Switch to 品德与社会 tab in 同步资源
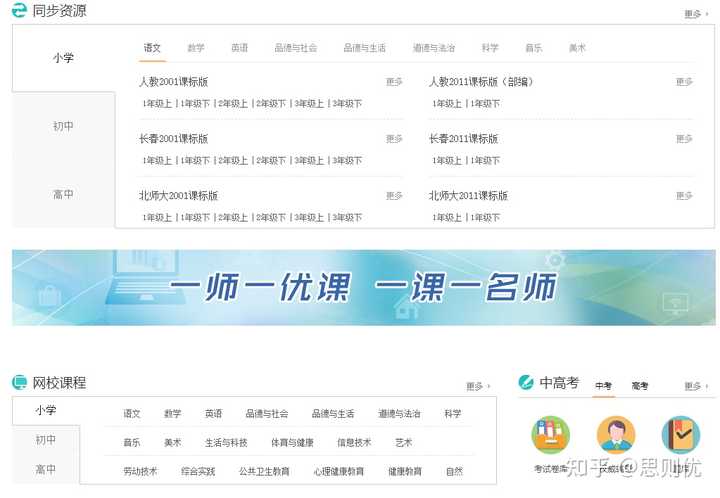The height and width of the screenshot is (498, 720). (296, 48)
